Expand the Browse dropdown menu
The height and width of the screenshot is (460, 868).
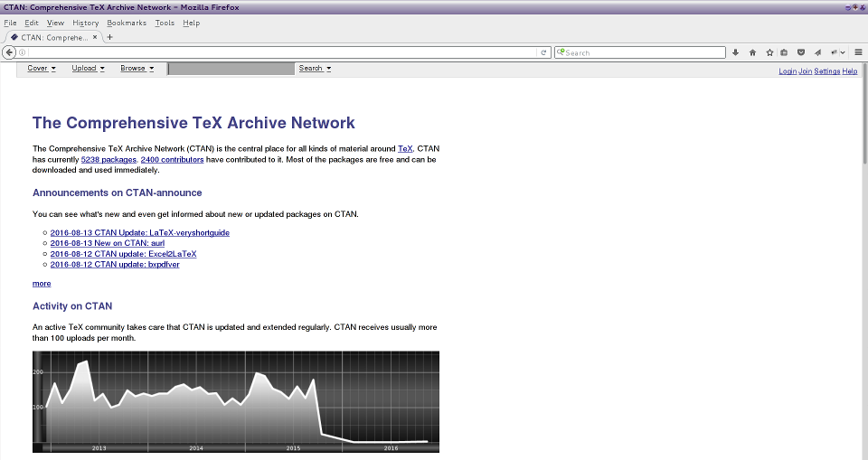click(x=137, y=68)
